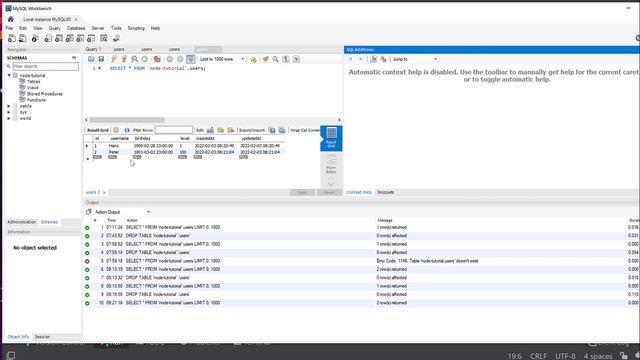
Task: Open the home screen tab icon
Action: [11, 19]
